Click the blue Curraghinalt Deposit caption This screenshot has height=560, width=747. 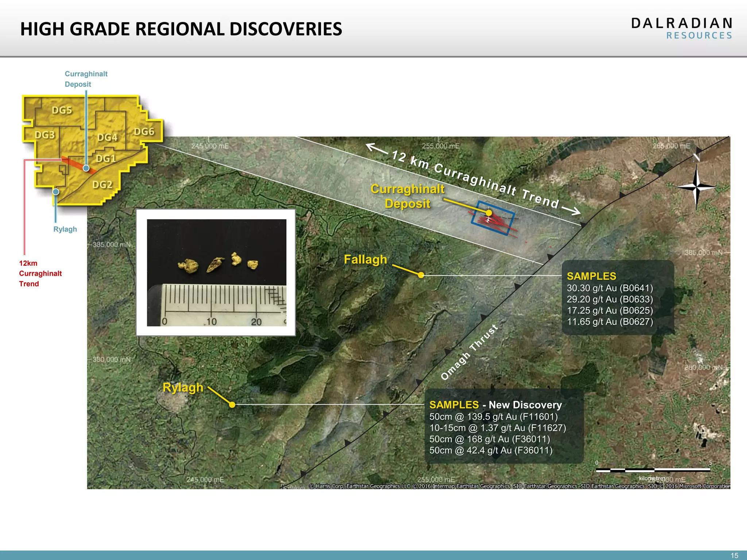point(86,79)
